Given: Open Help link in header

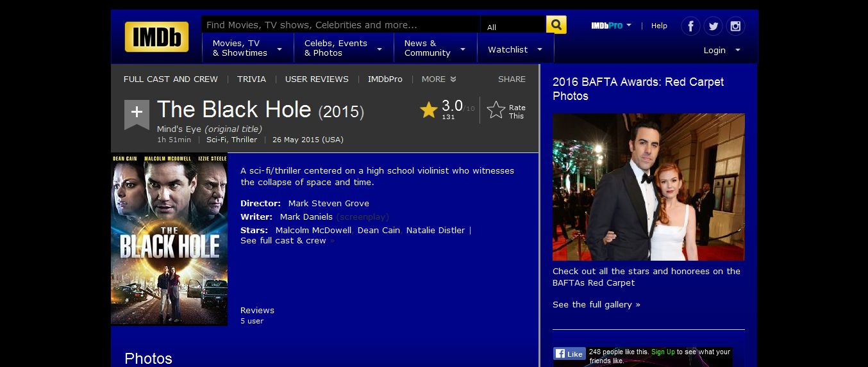Looking at the screenshot, I should coord(659,26).
